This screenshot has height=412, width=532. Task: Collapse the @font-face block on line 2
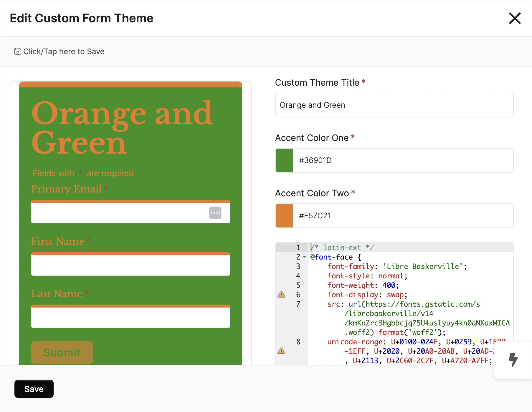(x=305, y=257)
